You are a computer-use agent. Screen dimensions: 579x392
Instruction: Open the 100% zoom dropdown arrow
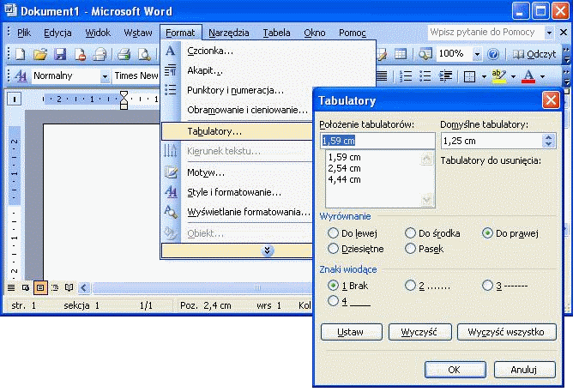478,55
